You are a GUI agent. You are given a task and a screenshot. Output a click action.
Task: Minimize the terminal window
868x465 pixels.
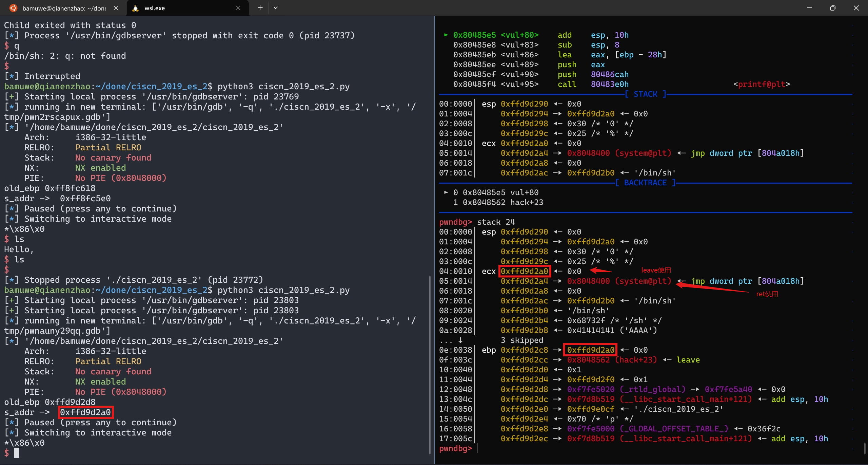(810, 8)
